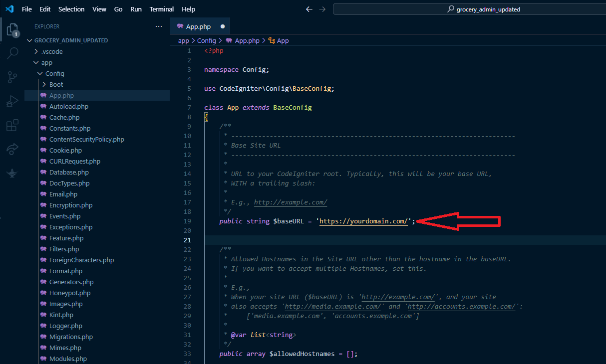Open Database.php in the file tree

tap(69, 172)
